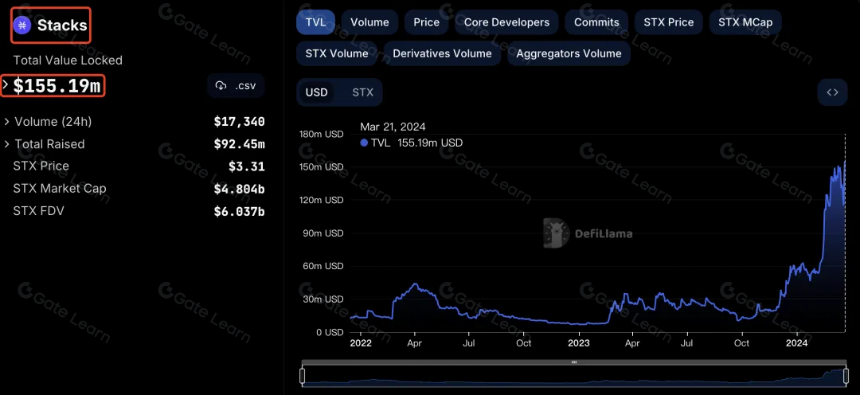The image size is (860, 395).
Task: Click the STX FDV $6.037b value
Action: click(239, 211)
